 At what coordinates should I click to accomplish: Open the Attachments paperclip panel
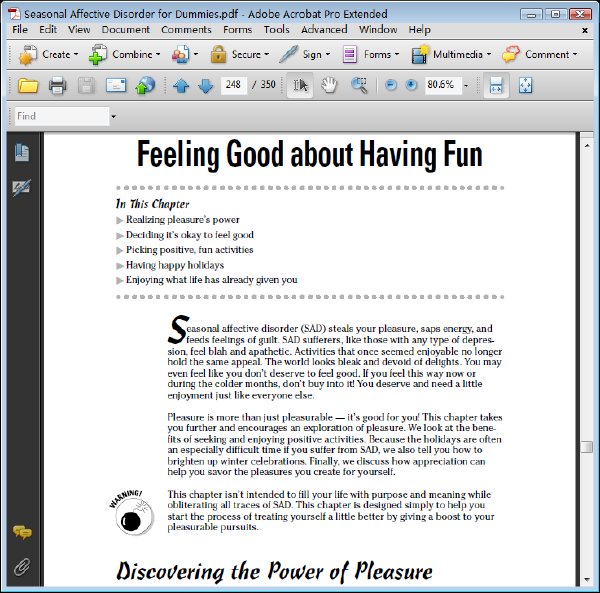click(22, 567)
